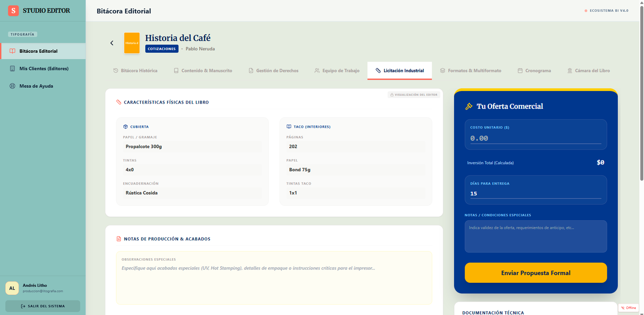Screen dimensions: 644x315
Task: Click Salir del Sistema to log out
Action: 43,306
